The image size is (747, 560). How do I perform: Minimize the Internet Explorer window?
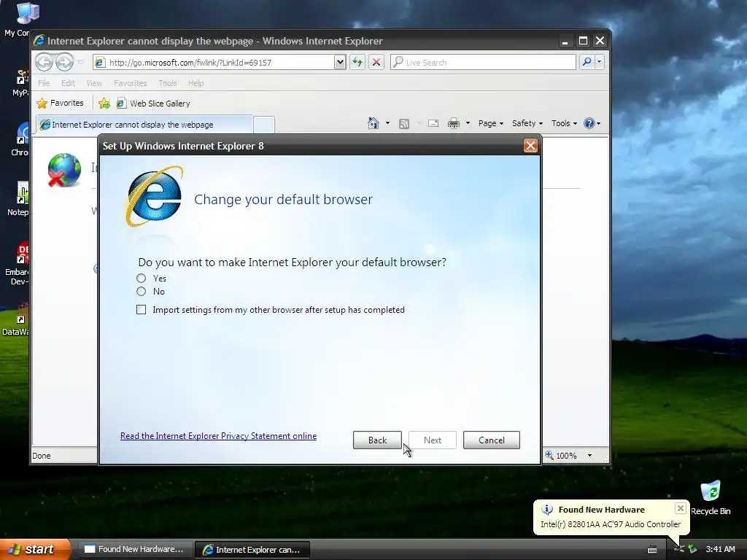click(565, 41)
